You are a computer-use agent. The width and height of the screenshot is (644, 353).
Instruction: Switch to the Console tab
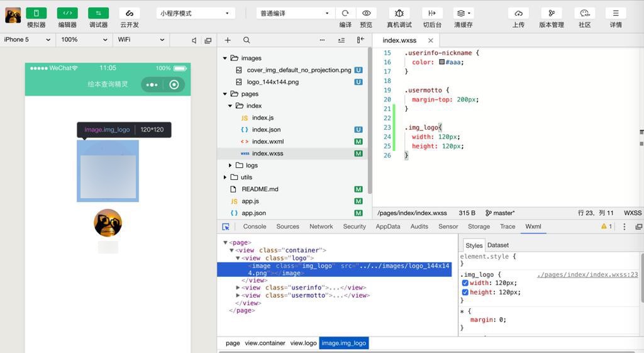point(255,227)
